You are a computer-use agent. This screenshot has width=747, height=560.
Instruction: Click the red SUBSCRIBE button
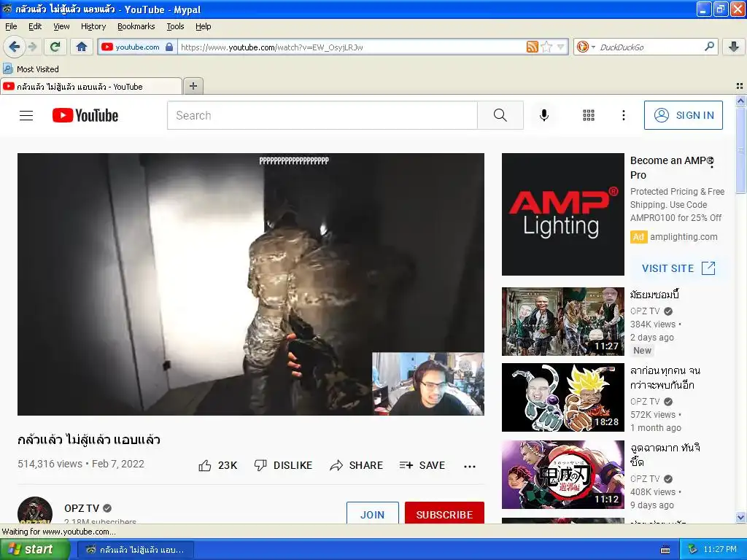coord(444,513)
